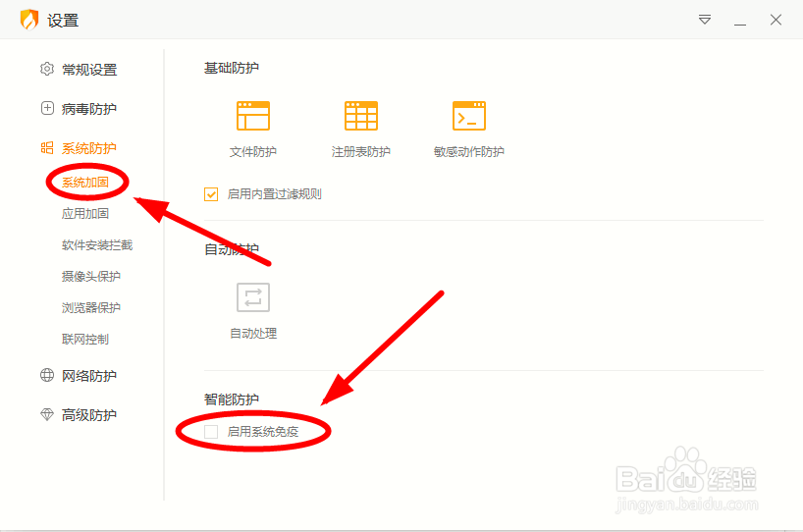Open the 敏感动作防护 terminal icon
This screenshot has width=803, height=532.
(469, 116)
